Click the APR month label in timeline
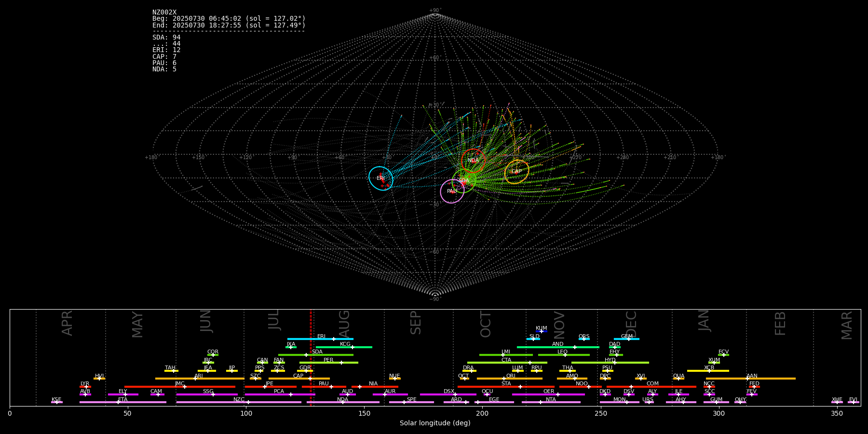 pyautogui.click(x=67, y=323)
